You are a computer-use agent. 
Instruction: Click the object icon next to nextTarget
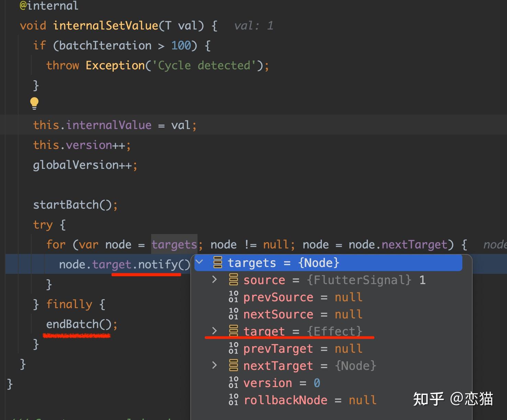(x=234, y=365)
